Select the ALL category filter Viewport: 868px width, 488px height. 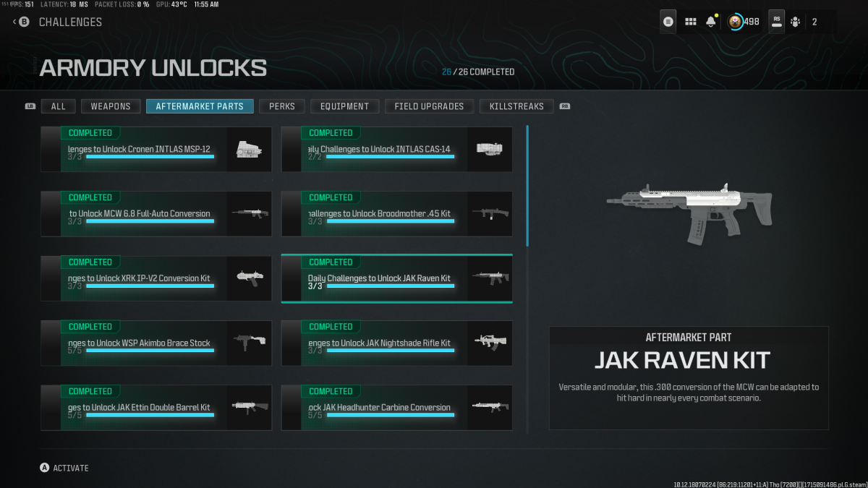(x=58, y=106)
